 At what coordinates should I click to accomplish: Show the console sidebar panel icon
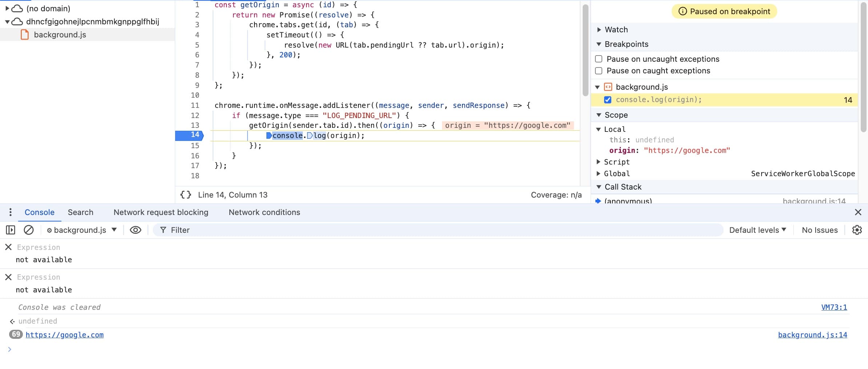pos(11,230)
